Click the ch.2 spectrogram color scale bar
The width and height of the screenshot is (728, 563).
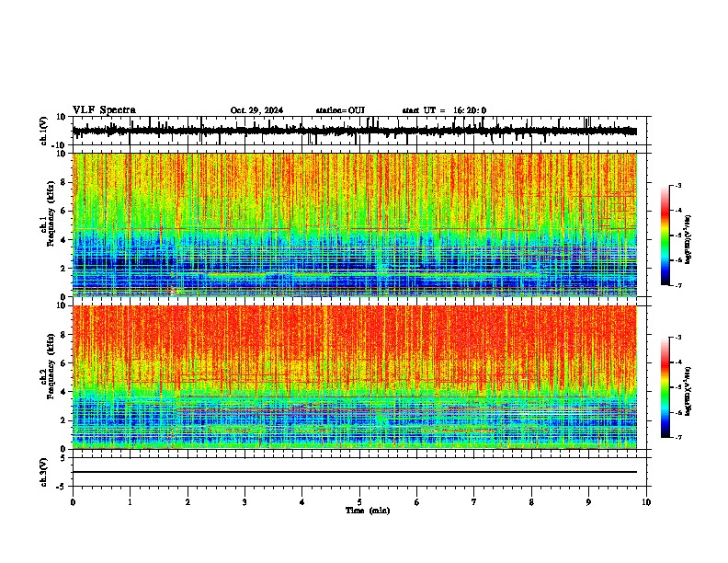click(665, 387)
